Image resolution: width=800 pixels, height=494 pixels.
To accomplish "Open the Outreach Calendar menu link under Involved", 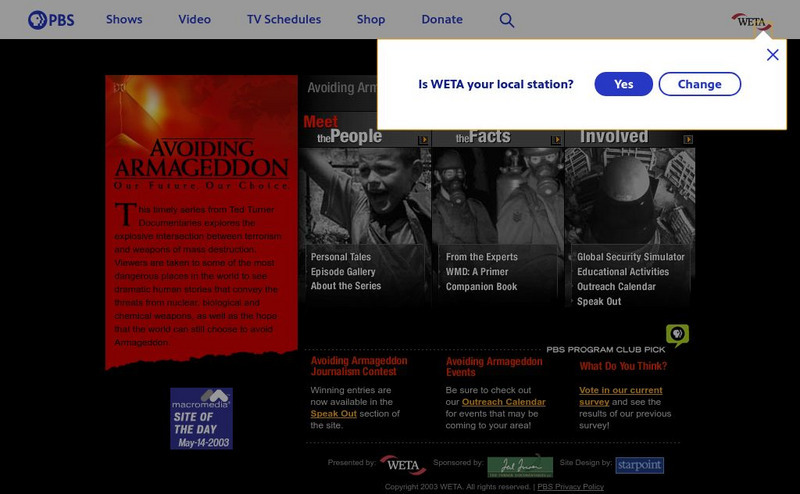I will click(616, 286).
